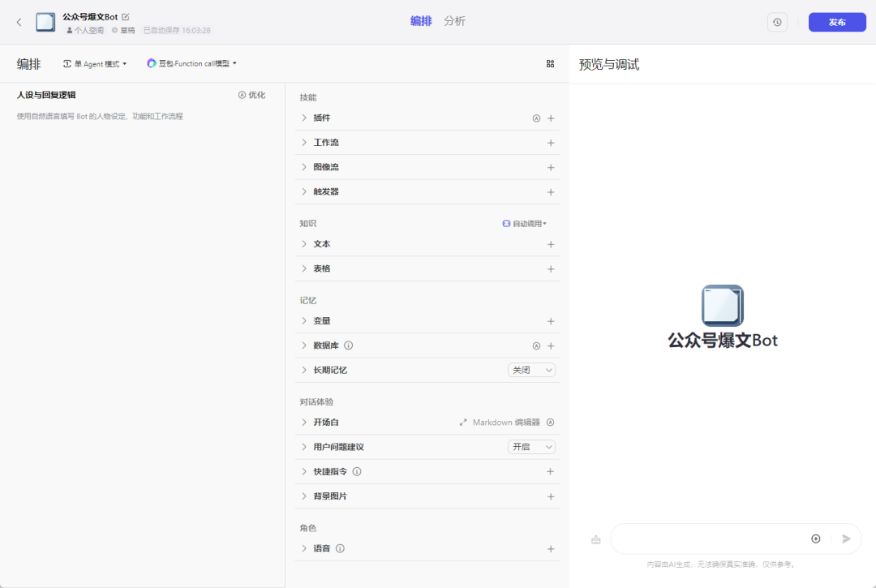
Task: Click the 个人空间 label in header
Action: coord(85,30)
